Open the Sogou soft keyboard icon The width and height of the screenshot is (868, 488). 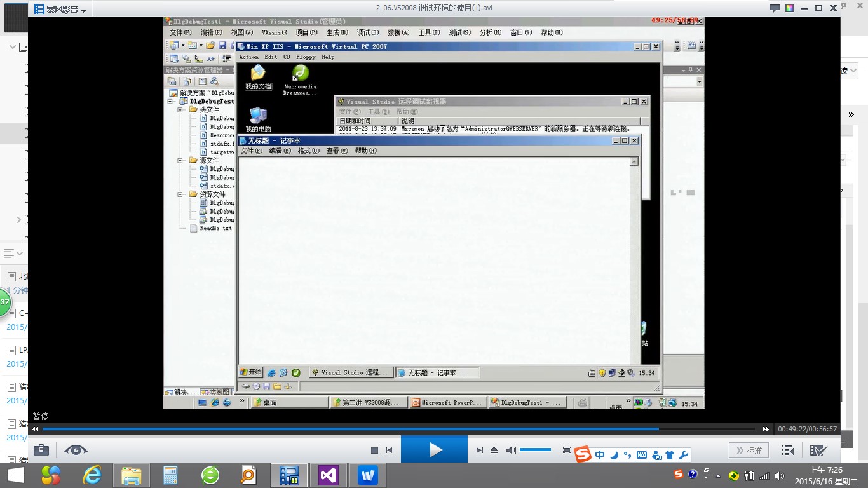641,455
